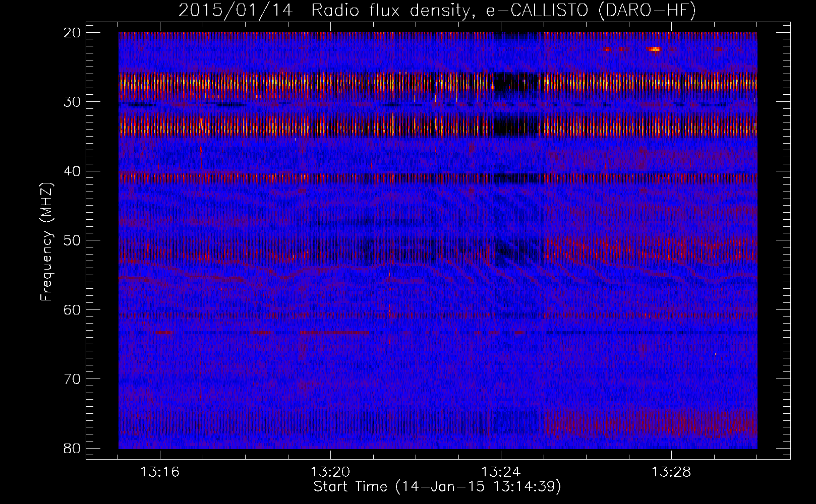Click the frequency tick label '20'
This screenshot has width=816, height=504.
coord(73,33)
